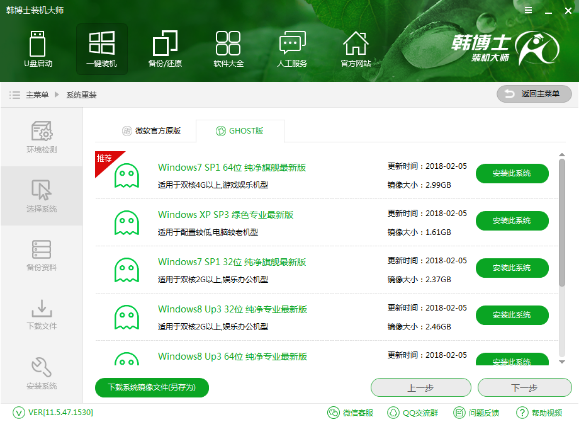
Task: Open the 人工服务 support chat icon
Action: point(292,48)
